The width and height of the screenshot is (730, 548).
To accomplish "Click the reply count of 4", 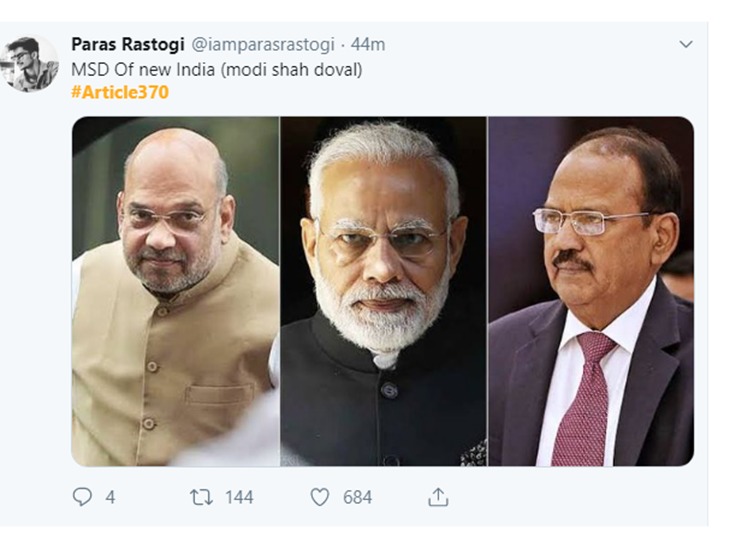I will point(110,497).
